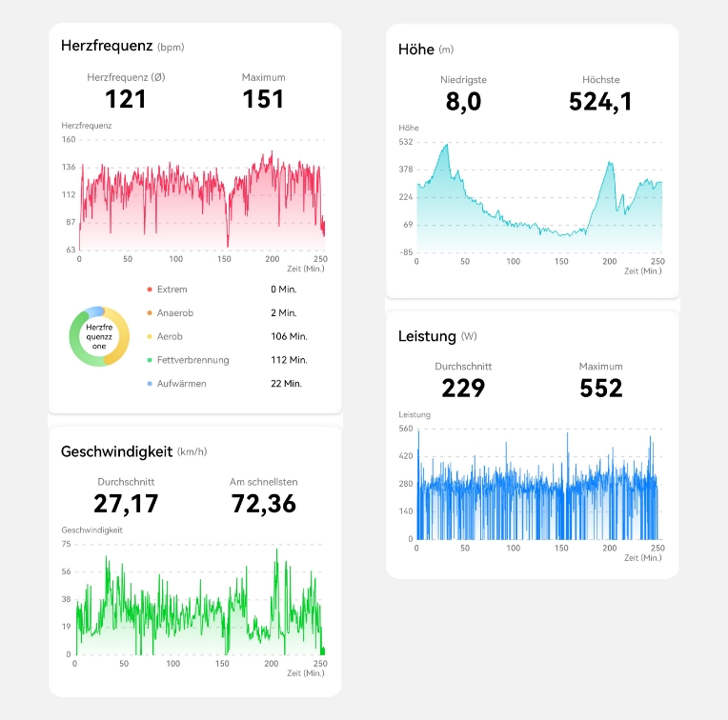
Task: Select the maximum heart rate value 151
Action: (263, 99)
